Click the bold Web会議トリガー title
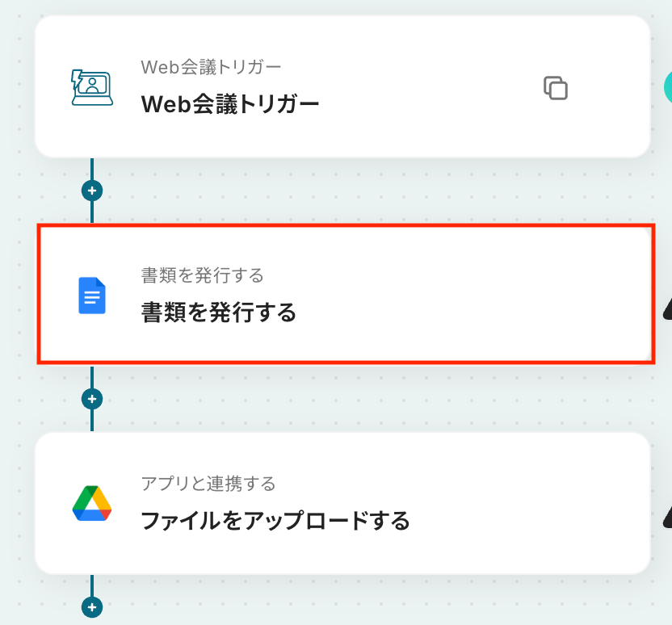672x625 pixels. [230, 104]
